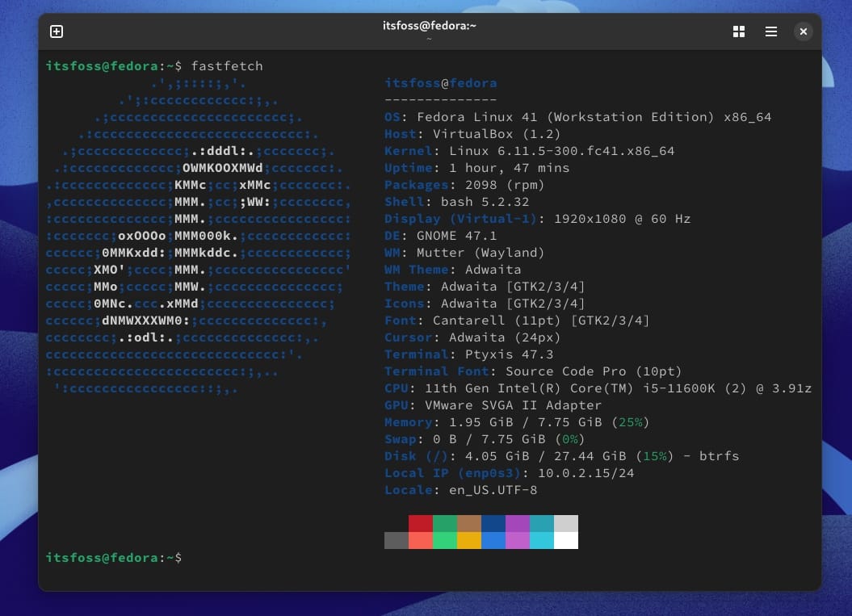Place cursor at the empty bottom prompt
Viewport: 852px width, 616px height.
(x=194, y=558)
